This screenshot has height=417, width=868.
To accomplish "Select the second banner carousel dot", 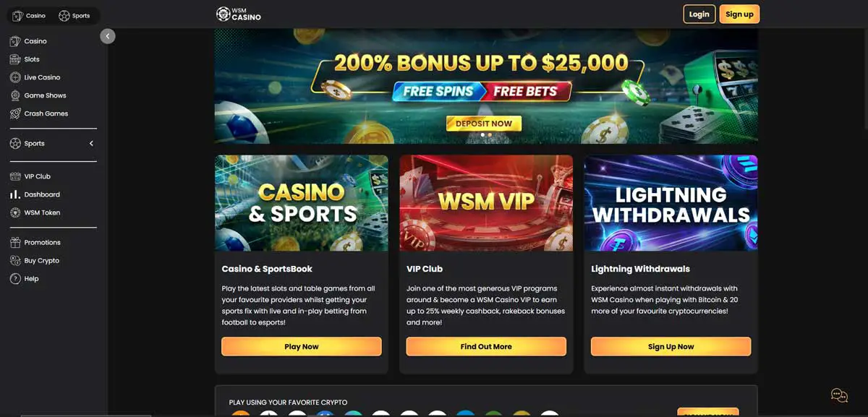I will [x=490, y=134].
